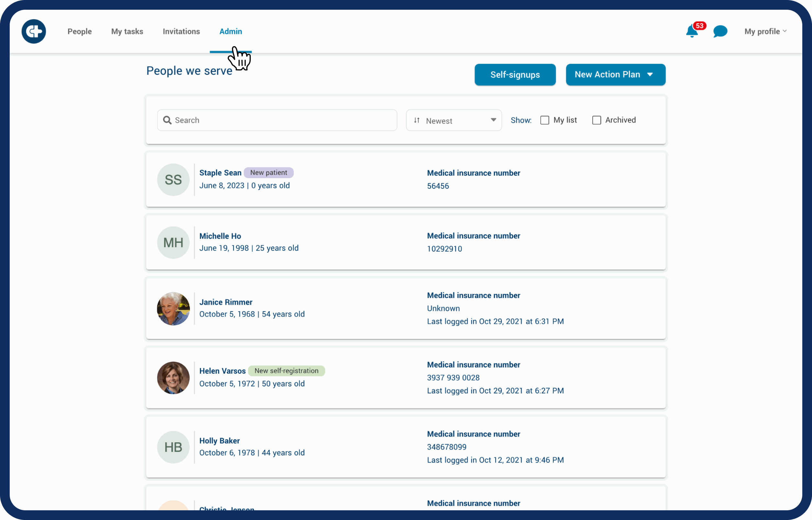The height and width of the screenshot is (520, 812).
Task: Click the search magnifier icon
Action: (x=167, y=120)
